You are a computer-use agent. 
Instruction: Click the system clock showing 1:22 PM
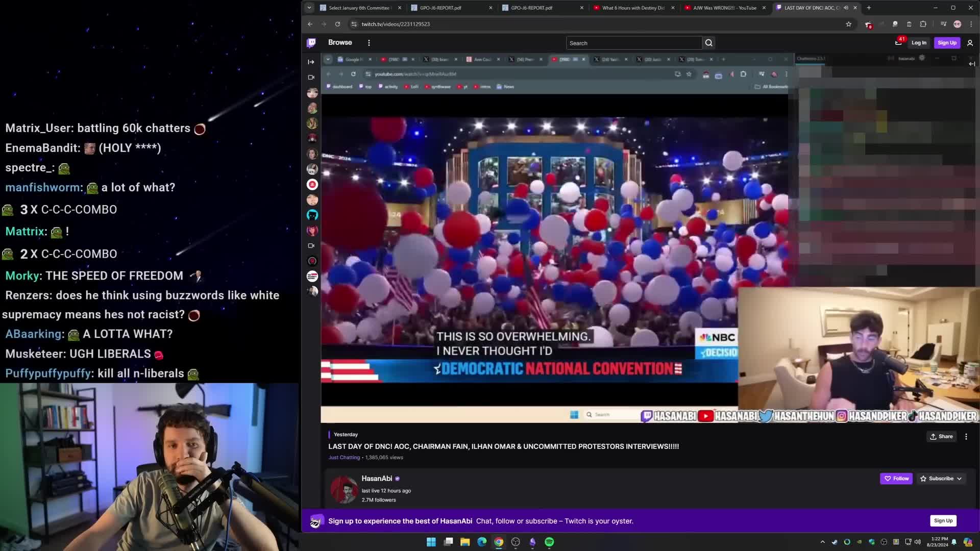tap(937, 542)
